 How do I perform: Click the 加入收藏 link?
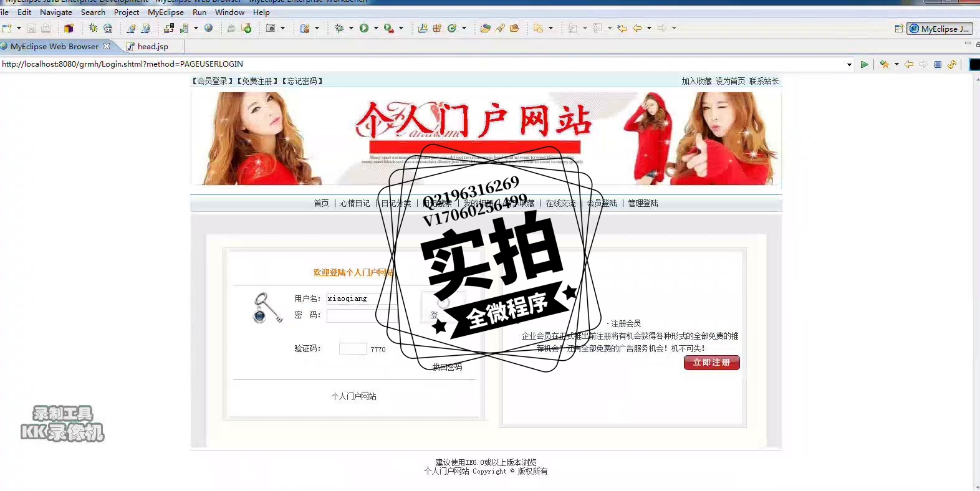pyautogui.click(x=696, y=81)
